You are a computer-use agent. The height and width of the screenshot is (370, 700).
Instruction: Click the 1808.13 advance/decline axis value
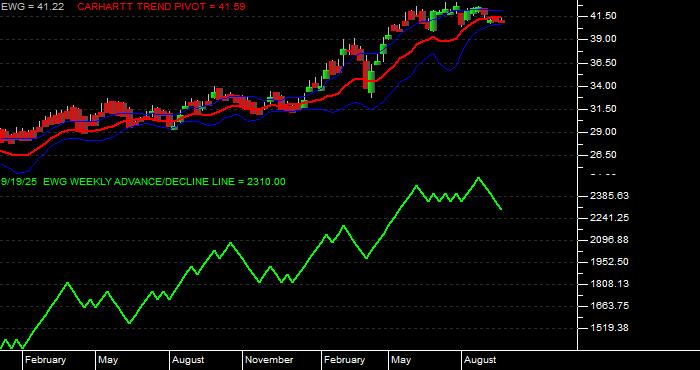(x=609, y=284)
